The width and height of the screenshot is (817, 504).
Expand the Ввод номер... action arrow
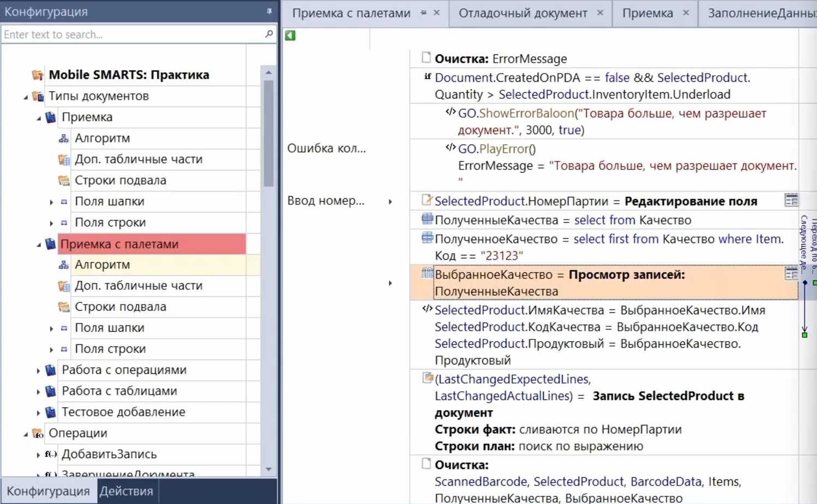391,202
